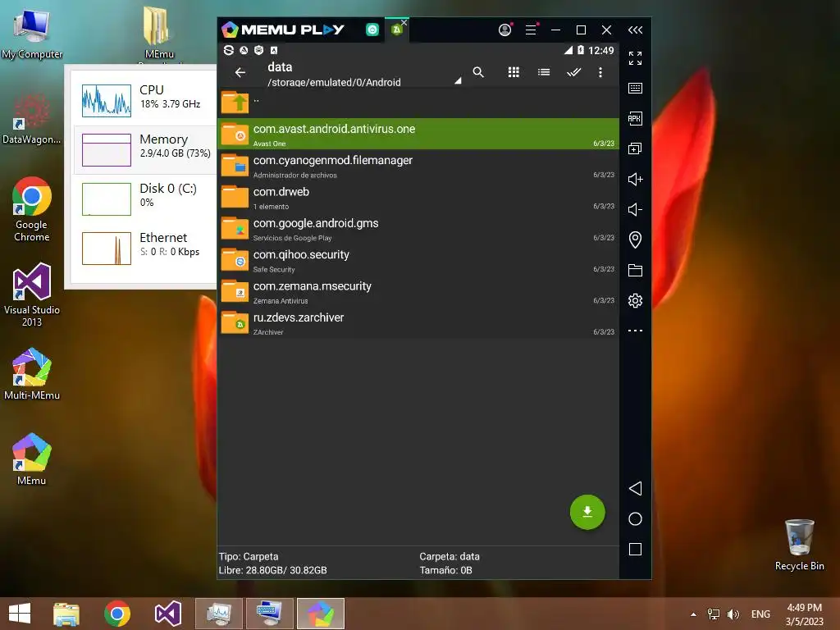The image size is (840, 630).
Task: Open the ZArchiver search magnifier
Action: click(478, 72)
